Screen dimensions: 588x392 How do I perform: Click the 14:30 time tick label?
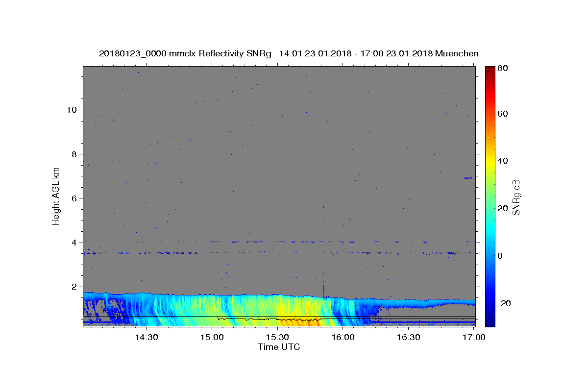point(146,337)
